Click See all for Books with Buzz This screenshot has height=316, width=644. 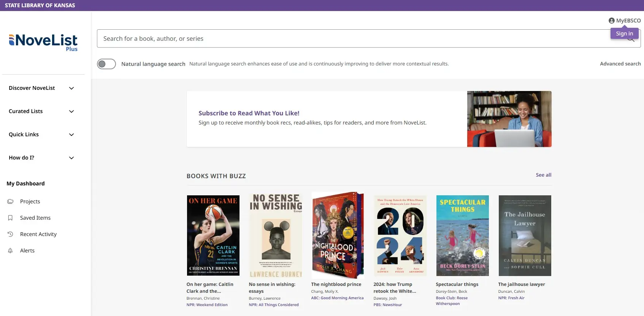pyautogui.click(x=544, y=175)
